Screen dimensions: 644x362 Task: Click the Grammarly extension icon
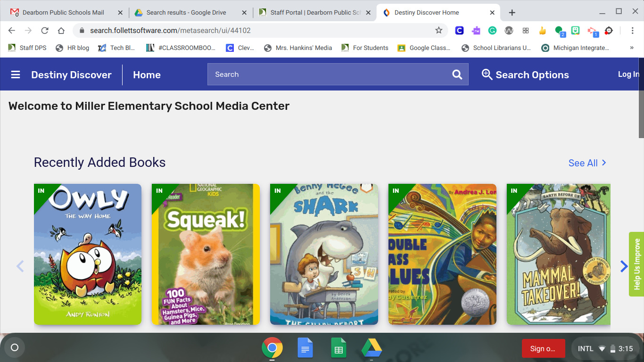coord(492,31)
